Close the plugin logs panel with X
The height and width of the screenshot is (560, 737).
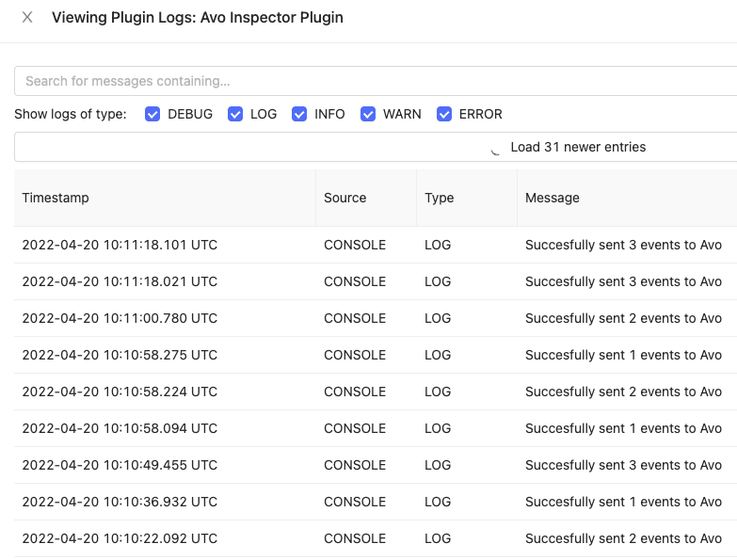coord(27,17)
